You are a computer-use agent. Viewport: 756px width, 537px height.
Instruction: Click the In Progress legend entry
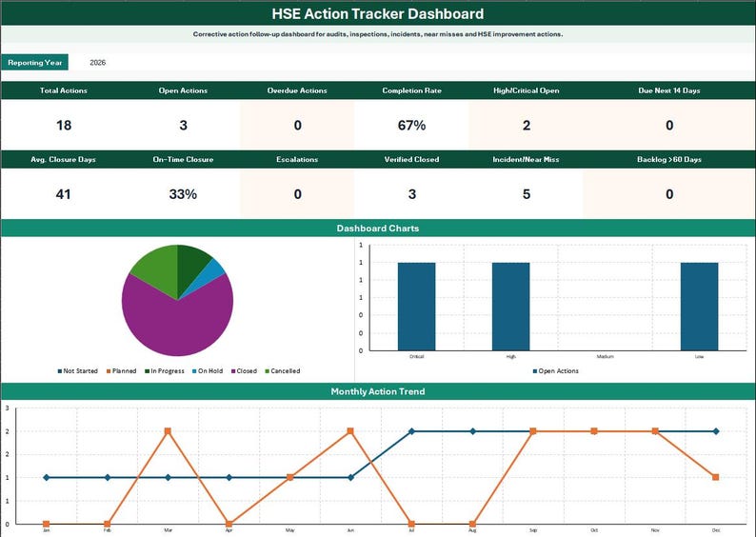(165, 371)
